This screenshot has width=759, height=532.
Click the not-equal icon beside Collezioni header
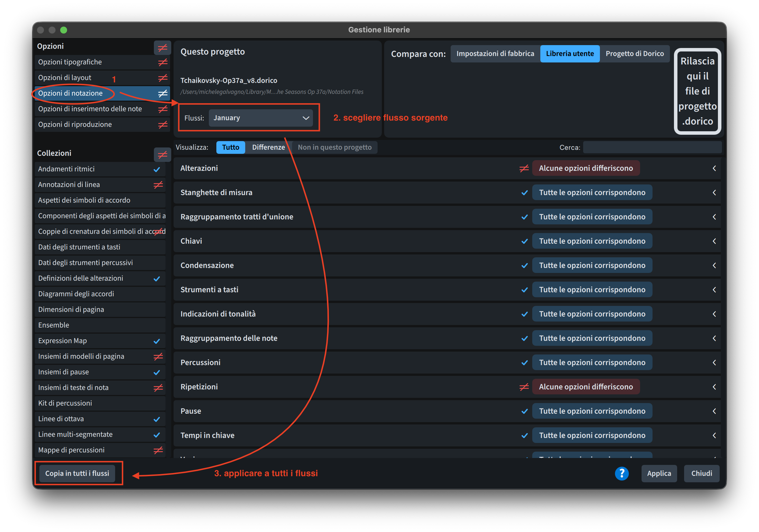tap(162, 155)
